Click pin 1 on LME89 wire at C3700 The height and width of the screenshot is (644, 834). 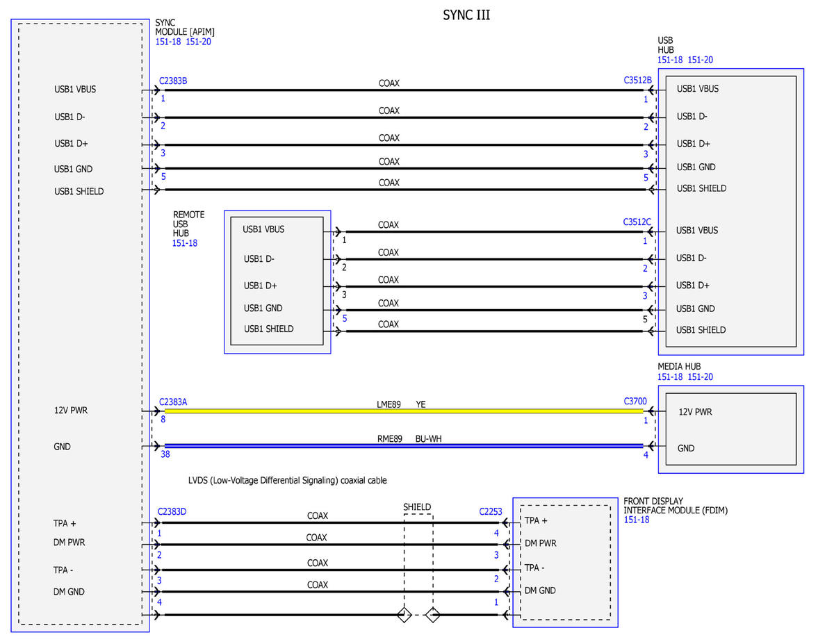[x=646, y=420]
